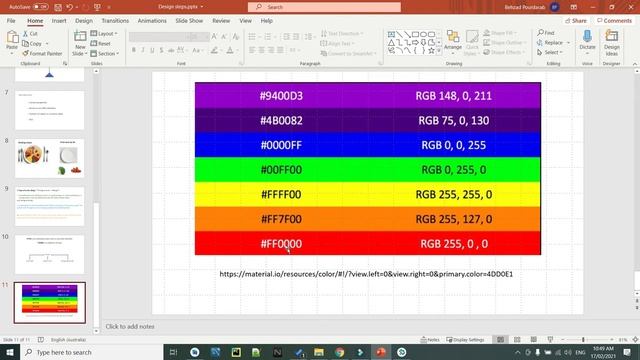Screen dimensions: 640x360
Task: Select slide 11 rainbow thumbnail
Action: pyautogui.click(x=49, y=302)
